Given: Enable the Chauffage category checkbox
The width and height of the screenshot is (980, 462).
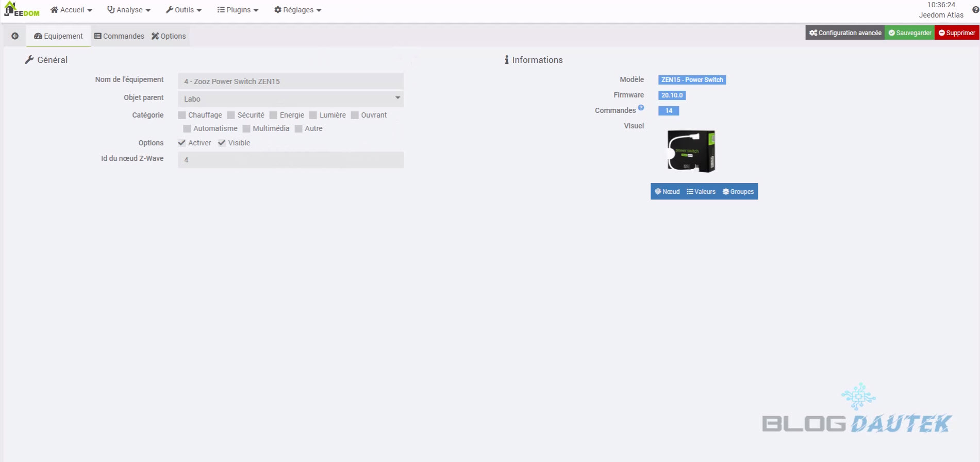Looking at the screenshot, I should pyautogui.click(x=182, y=115).
